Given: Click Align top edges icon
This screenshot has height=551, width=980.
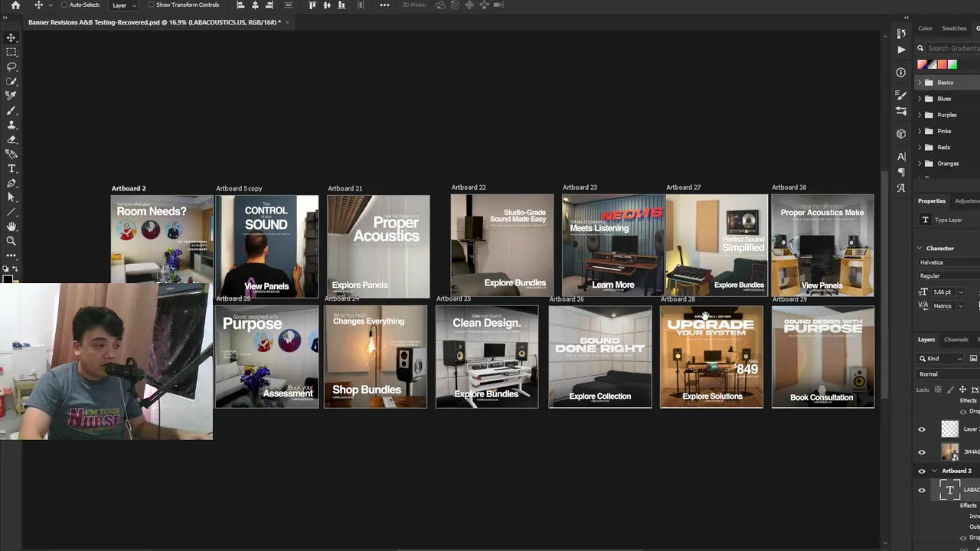Looking at the screenshot, I should point(312,5).
